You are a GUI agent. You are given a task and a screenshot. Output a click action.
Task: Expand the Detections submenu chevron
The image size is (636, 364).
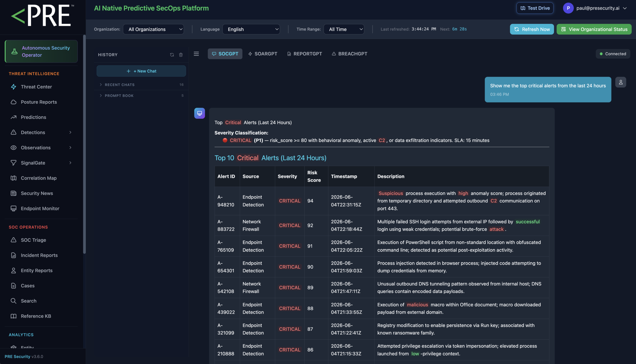coord(70,132)
